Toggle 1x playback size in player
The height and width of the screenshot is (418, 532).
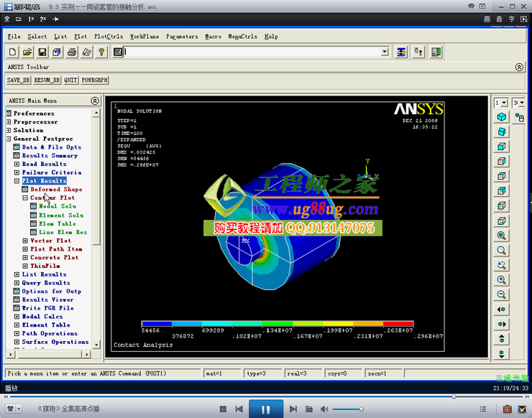(31, 19)
